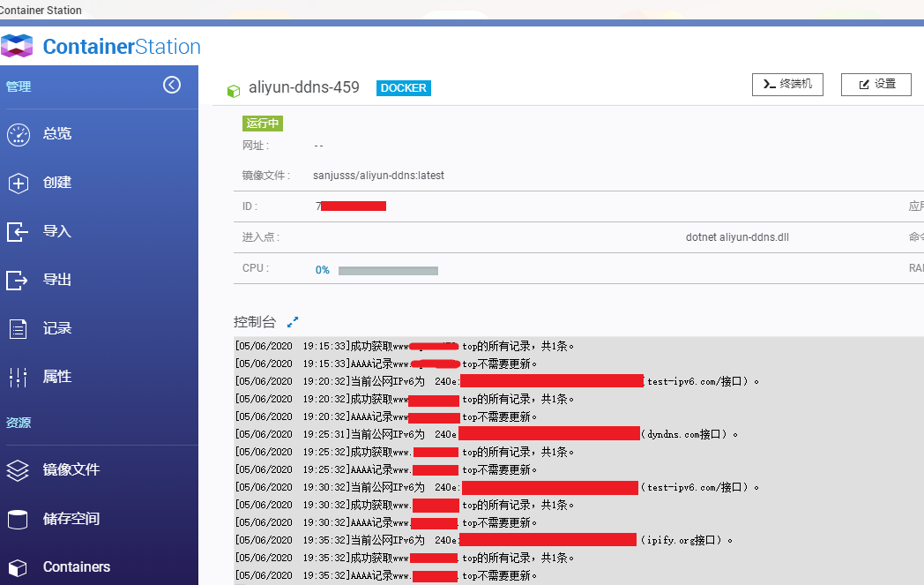Click the 镜像文件 field label

tap(265, 176)
